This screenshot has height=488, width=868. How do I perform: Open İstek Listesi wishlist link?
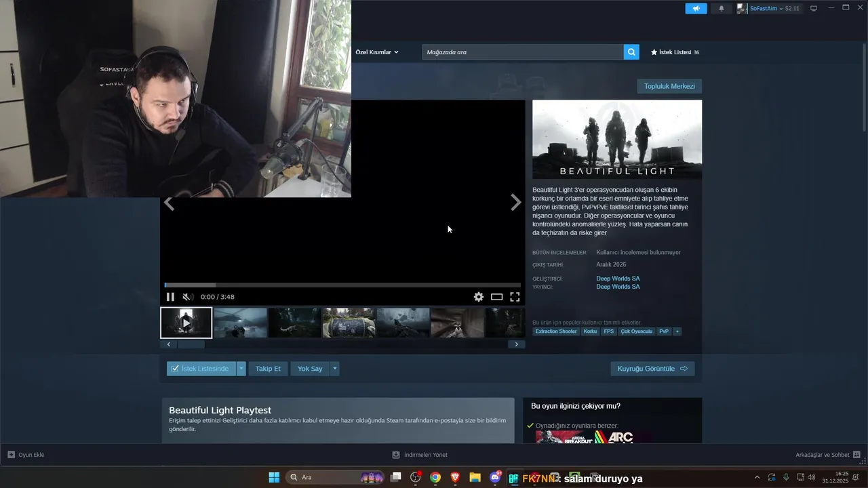click(x=675, y=52)
